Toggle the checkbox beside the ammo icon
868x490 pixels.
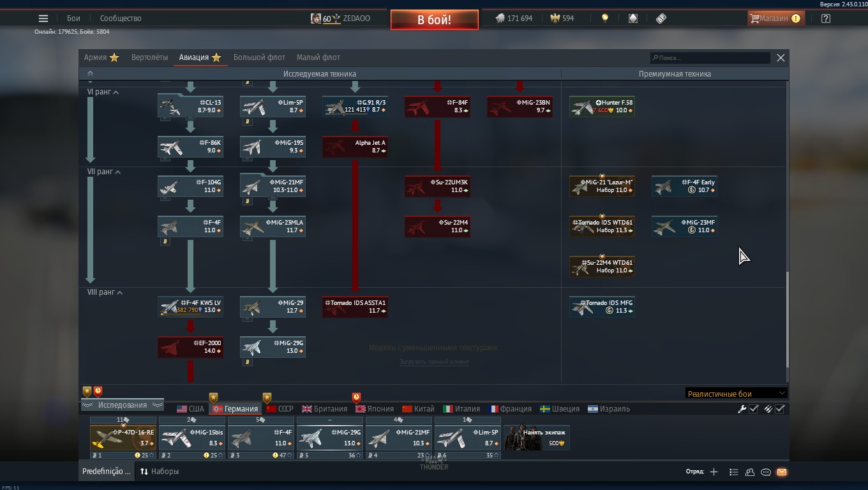pyautogui.click(x=780, y=409)
